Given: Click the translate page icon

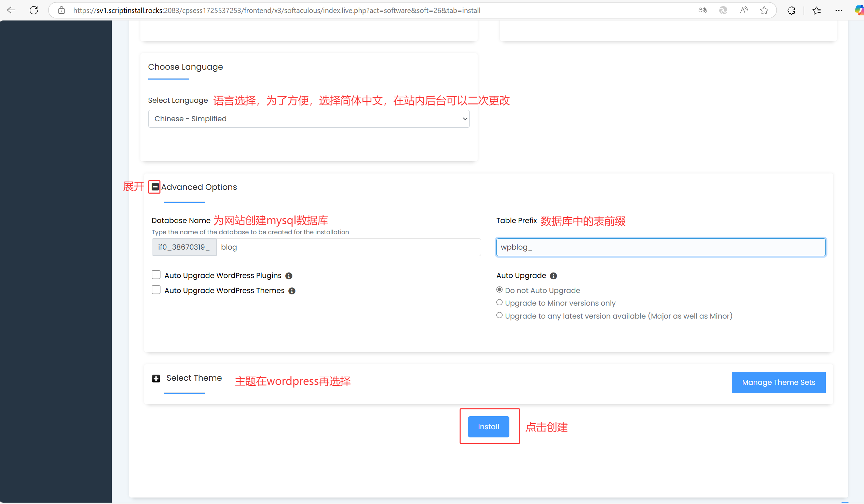Looking at the screenshot, I should click(702, 10).
